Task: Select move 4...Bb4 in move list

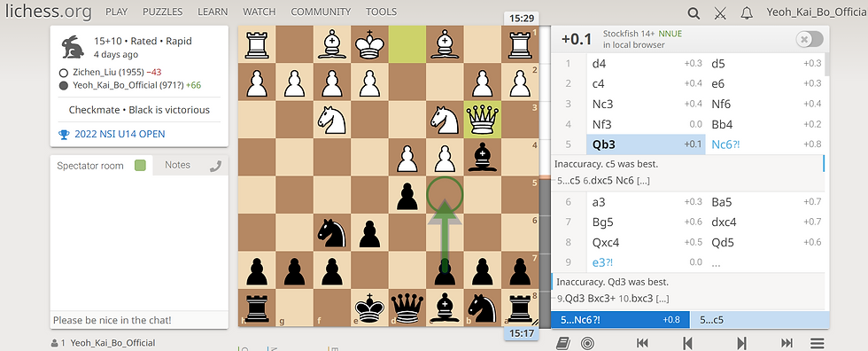Action: coord(765,125)
